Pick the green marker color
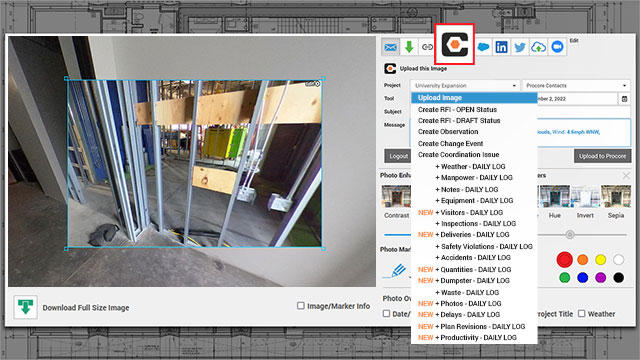Viewport: 640px width, 360px height. pos(564,278)
